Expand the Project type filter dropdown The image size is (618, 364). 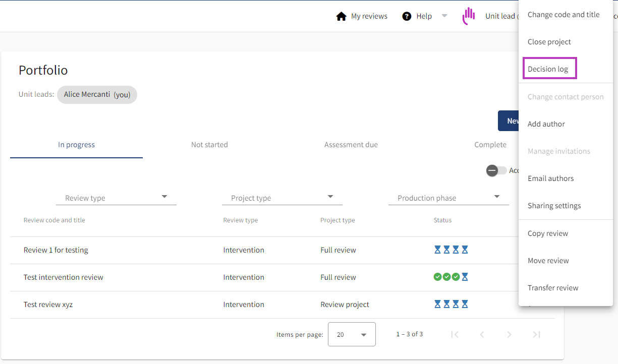(x=282, y=198)
